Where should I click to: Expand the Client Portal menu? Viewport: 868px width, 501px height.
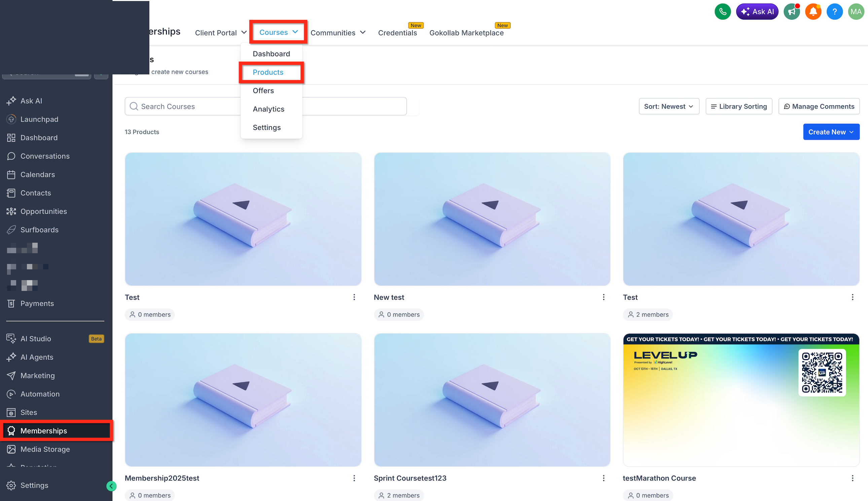point(221,33)
